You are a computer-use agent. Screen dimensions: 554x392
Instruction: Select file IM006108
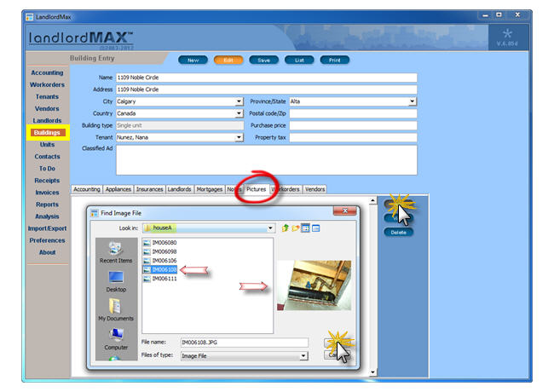coord(160,270)
